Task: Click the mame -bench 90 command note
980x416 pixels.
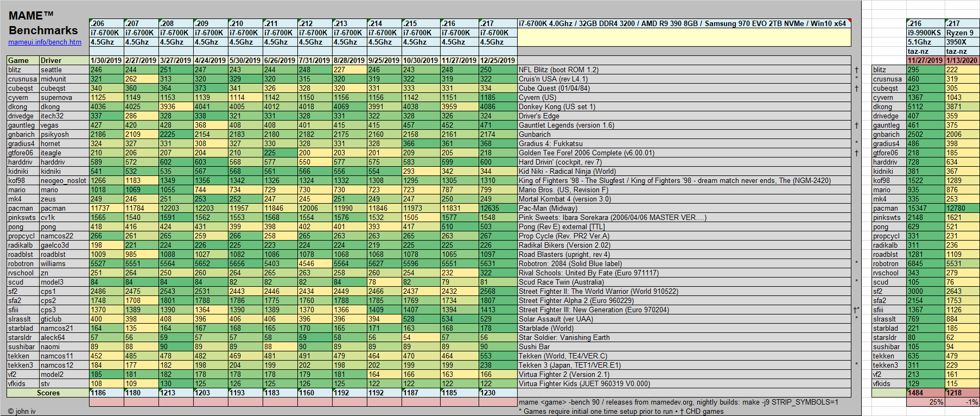Action: pyautogui.click(x=678, y=402)
